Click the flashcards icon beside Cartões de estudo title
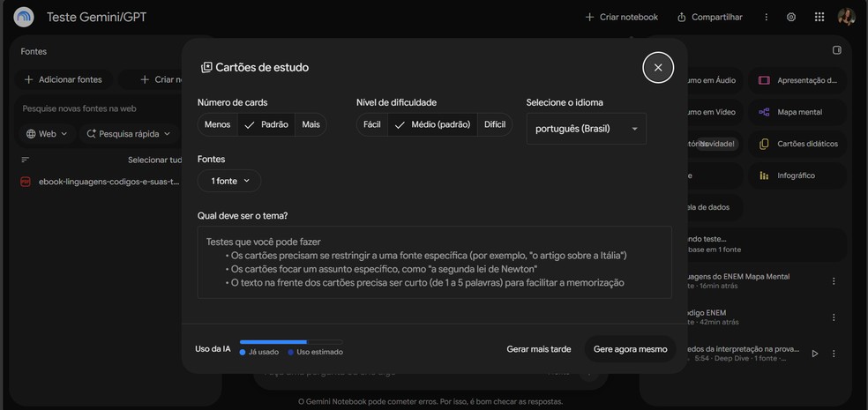Image resolution: width=868 pixels, height=410 pixels. click(x=206, y=68)
